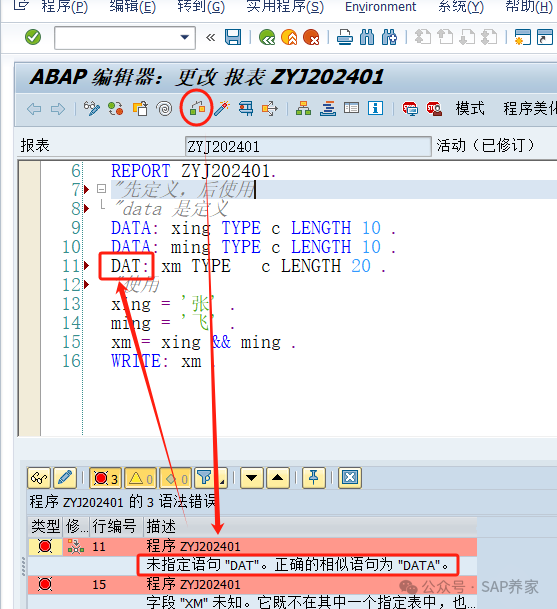
Task: Click the orange Exit icon
Action: click(x=289, y=38)
